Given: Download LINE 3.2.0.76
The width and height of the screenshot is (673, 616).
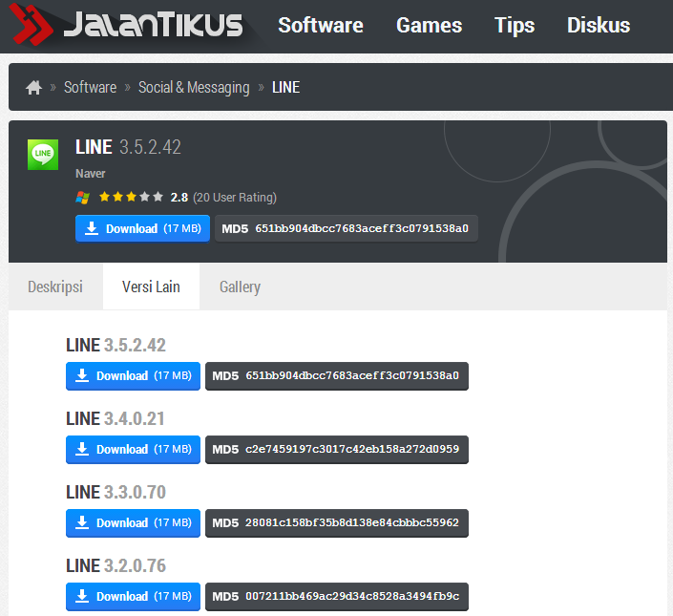Looking at the screenshot, I should pyautogui.click(x=133, y=597).
